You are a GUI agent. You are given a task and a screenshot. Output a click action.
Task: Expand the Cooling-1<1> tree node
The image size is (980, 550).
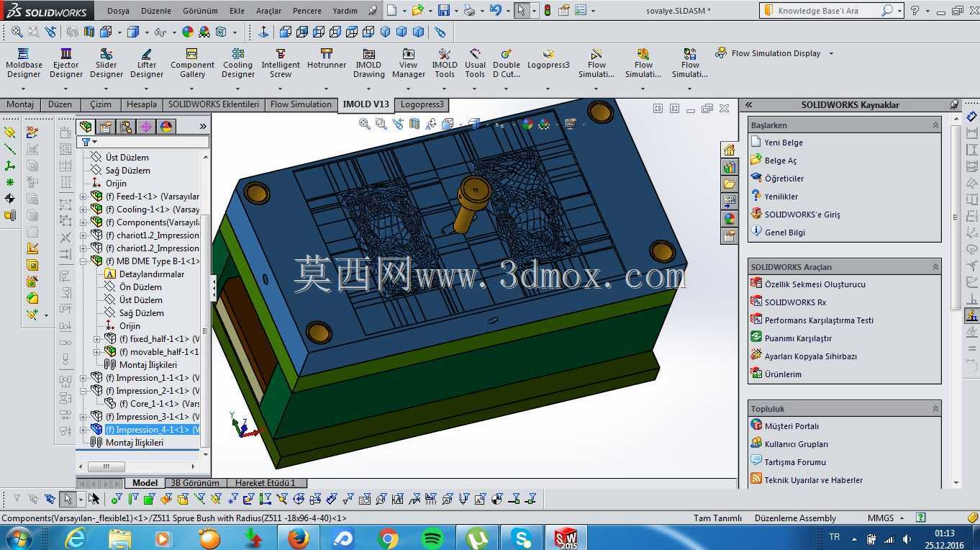[x=83, y=209]
